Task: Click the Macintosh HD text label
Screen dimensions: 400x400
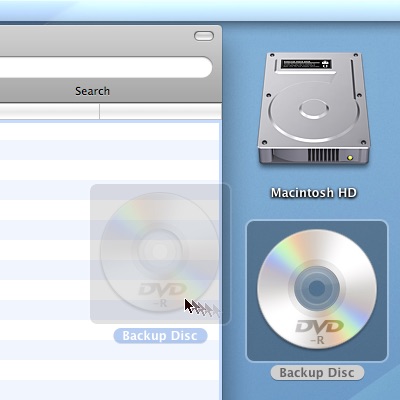Action: 314,193
